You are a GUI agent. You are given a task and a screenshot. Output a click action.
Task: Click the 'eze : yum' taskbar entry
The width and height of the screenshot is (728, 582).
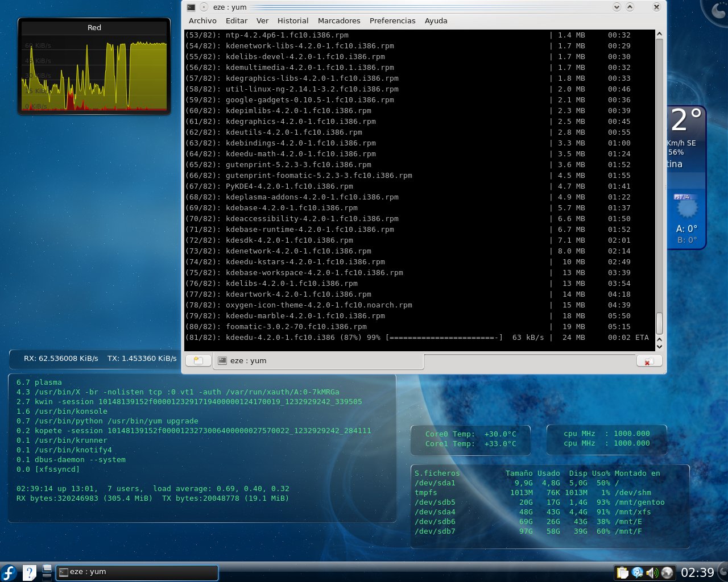click(137, 572)
